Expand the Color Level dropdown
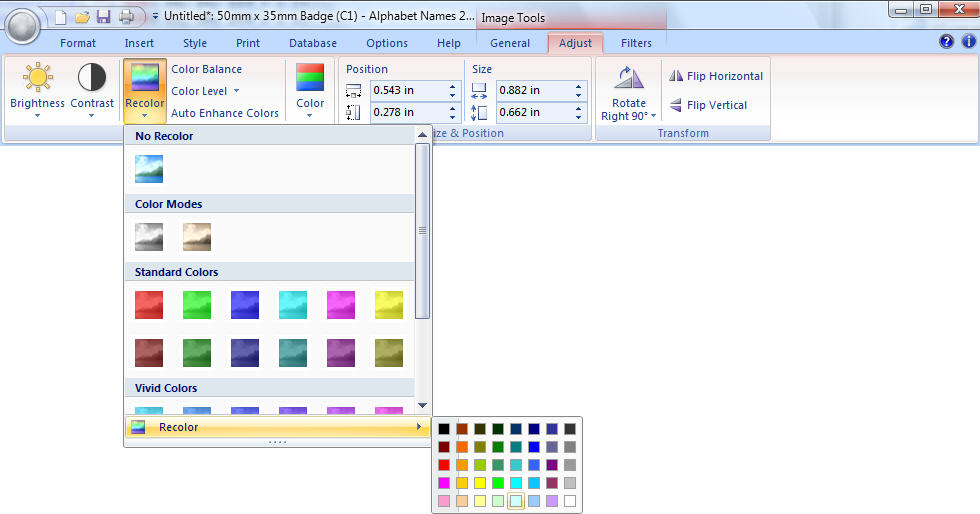980x514 pixels. [x=205, y=91]
